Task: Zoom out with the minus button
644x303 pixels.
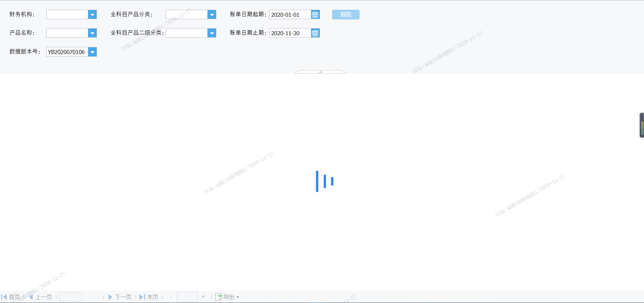Action: [171, 297]
